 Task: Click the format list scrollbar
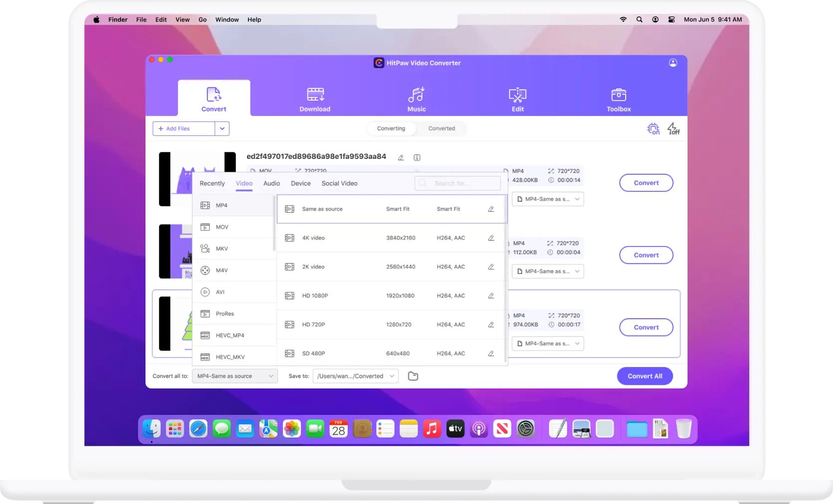[274, 224]
